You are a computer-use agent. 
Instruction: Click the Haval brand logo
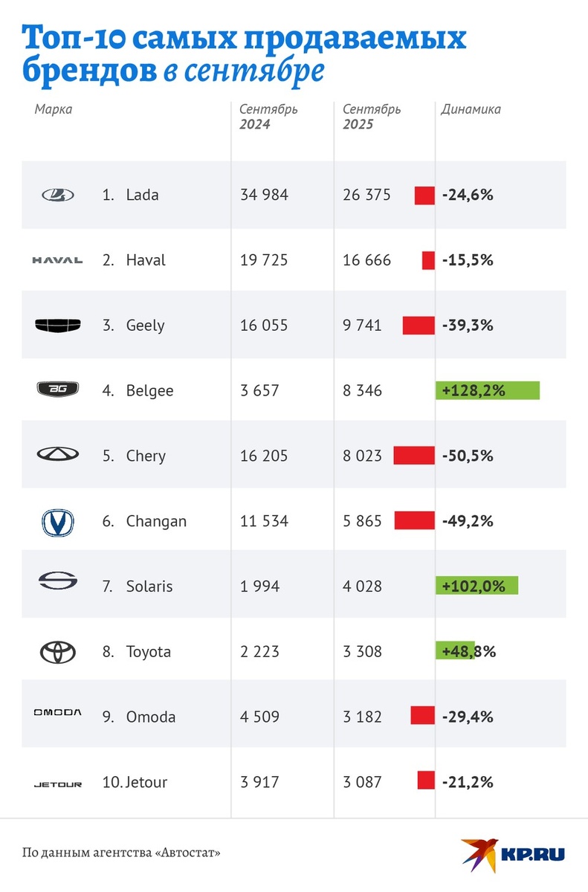click(57, 260)
